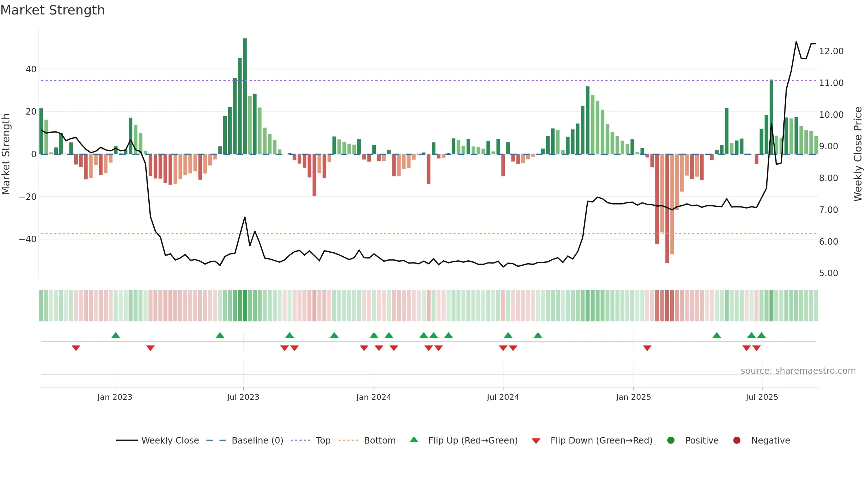Click the Baseline (0) legend entry

(x=245, y=440)
